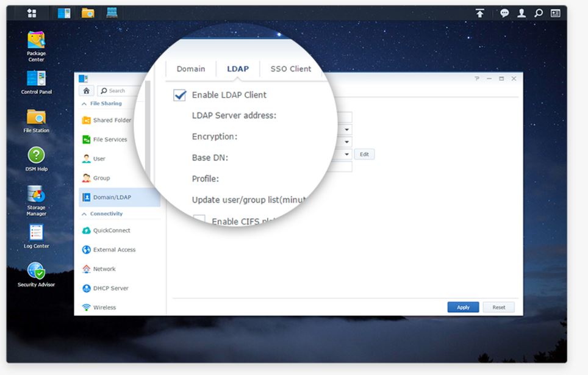
Task: Click the Control Panel search field
Action: pyautogui.click(x=118, y=91)
